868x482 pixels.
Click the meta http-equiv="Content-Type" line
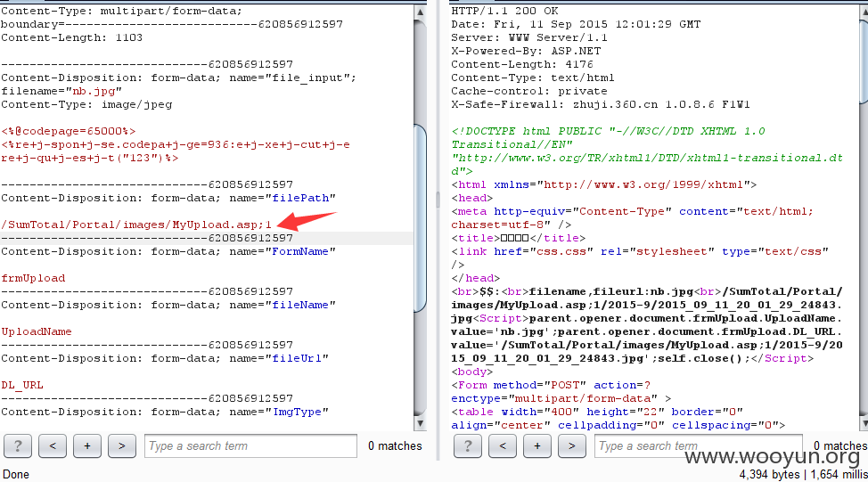click(x=632, y=211)
